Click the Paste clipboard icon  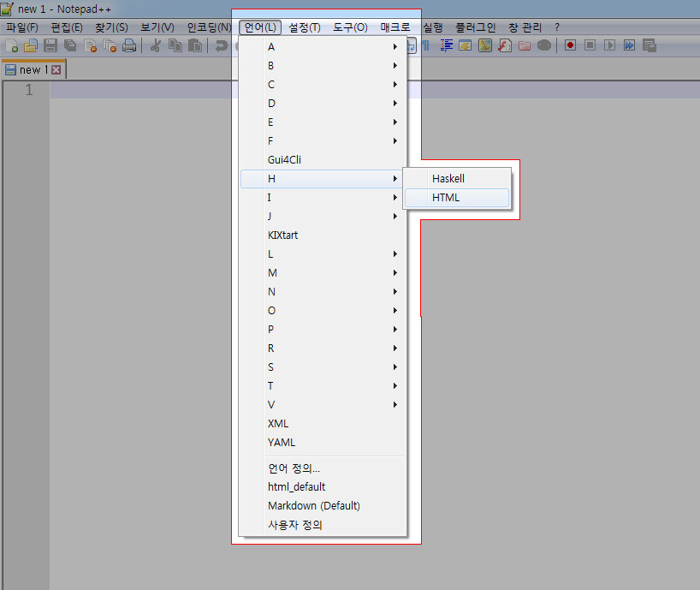tap(194, 45)
